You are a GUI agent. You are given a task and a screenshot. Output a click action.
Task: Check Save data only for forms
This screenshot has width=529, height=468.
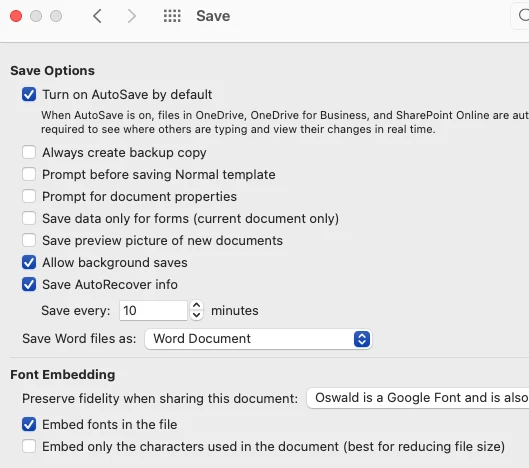point(29,218)
